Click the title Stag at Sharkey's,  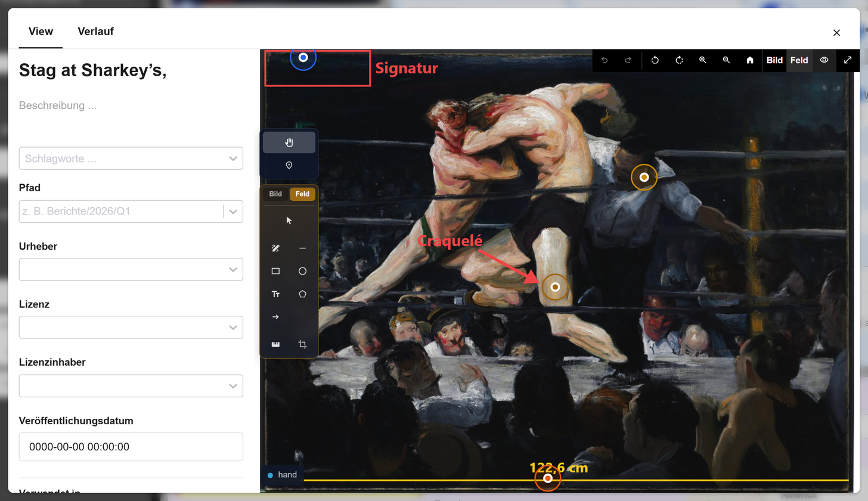93,70
